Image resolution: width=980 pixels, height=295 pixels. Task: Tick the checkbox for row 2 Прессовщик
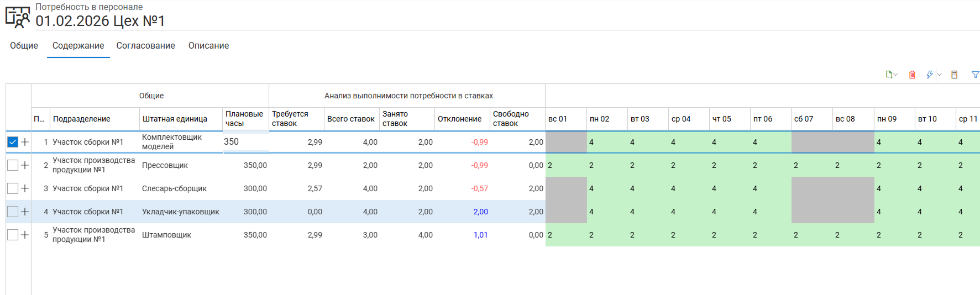click(13, 165)
